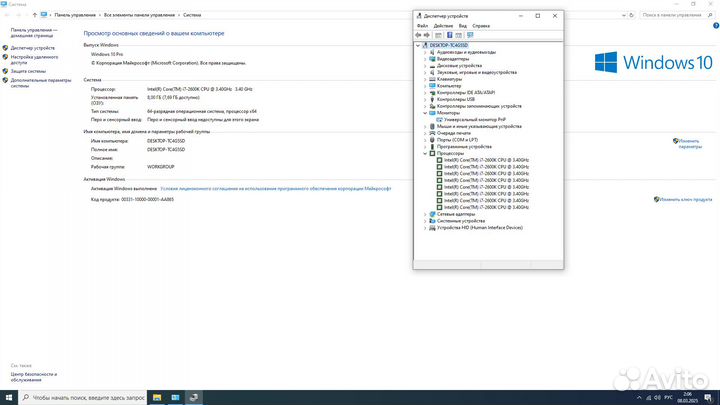The width and height of the screenshot is (720, 405).
Task: Click the Windows Start button
Action: (8, 397)
